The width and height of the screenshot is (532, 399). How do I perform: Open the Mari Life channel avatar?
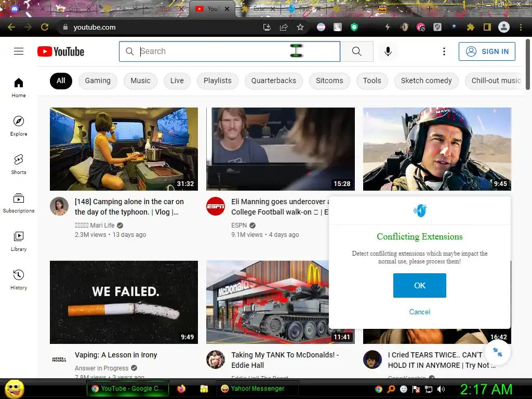(59, 206)
